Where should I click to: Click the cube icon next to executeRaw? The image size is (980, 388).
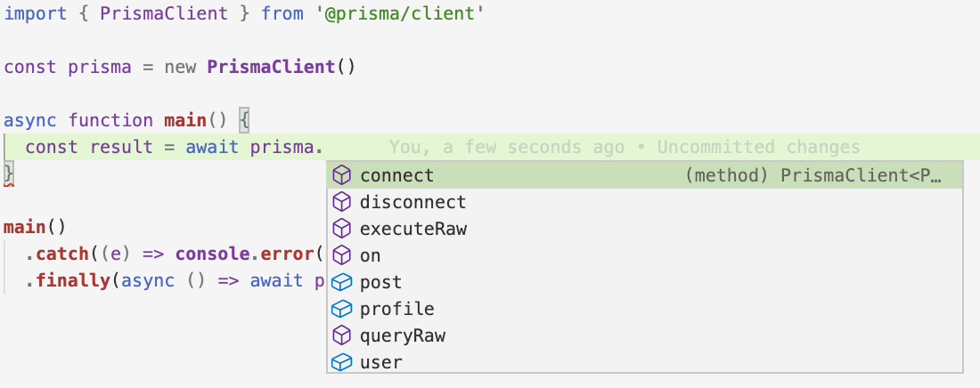pyautogui.click(x=341, y=229)
